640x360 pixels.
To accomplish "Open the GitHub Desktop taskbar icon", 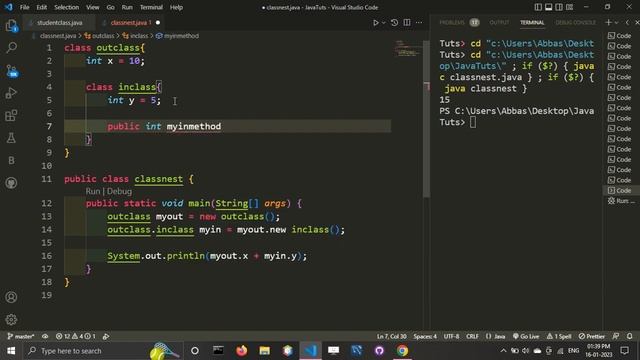I will 379,351.
